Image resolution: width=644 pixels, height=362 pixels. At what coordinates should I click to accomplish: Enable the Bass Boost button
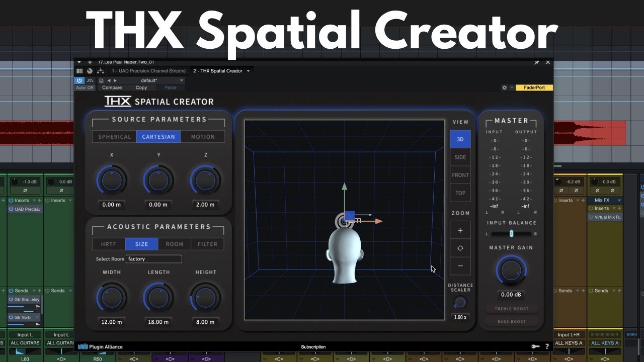pos(511,322)
